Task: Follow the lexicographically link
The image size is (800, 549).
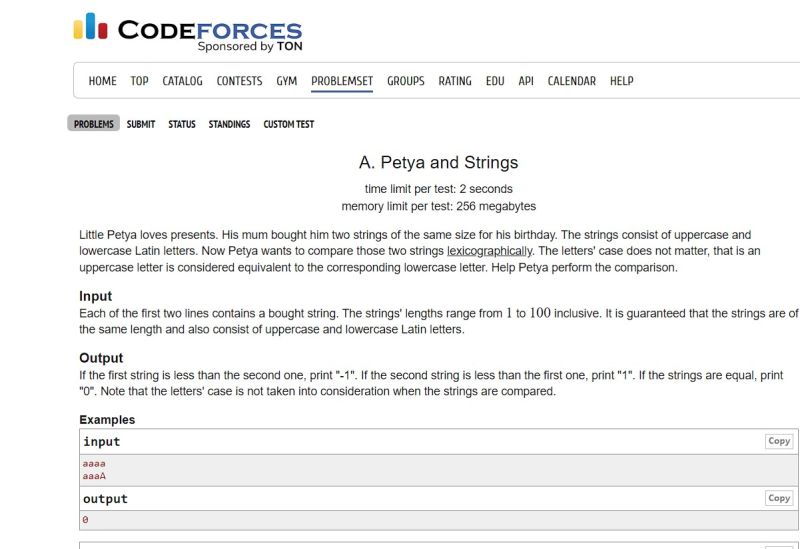Action: click(x=490, y=251)
